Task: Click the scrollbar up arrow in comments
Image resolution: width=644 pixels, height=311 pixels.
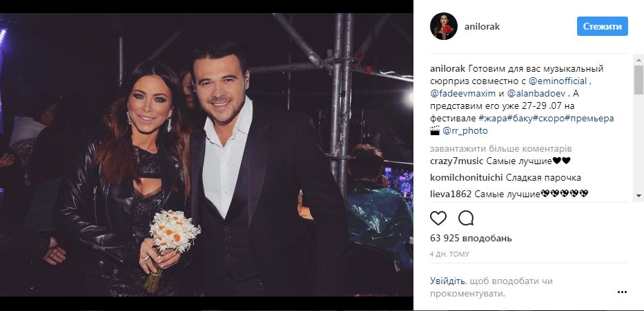Action: 638,60
